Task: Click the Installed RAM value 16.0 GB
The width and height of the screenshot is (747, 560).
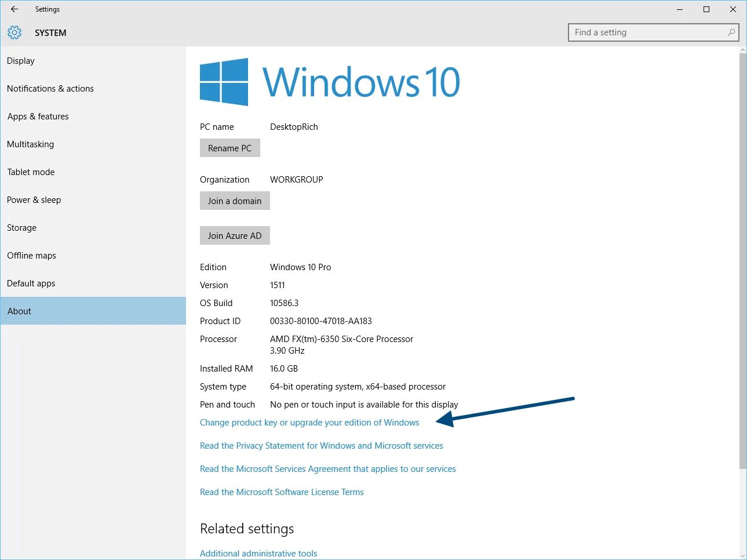Action: coord(284,369)
